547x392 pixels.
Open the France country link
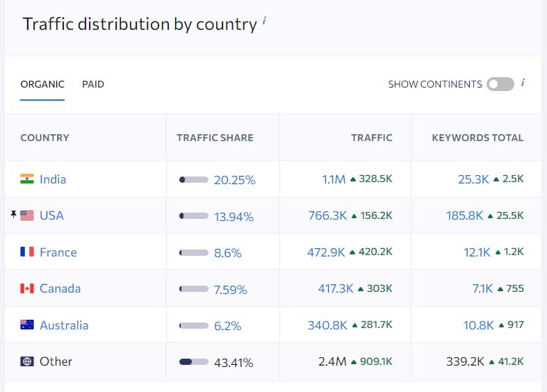pos(58,252)
